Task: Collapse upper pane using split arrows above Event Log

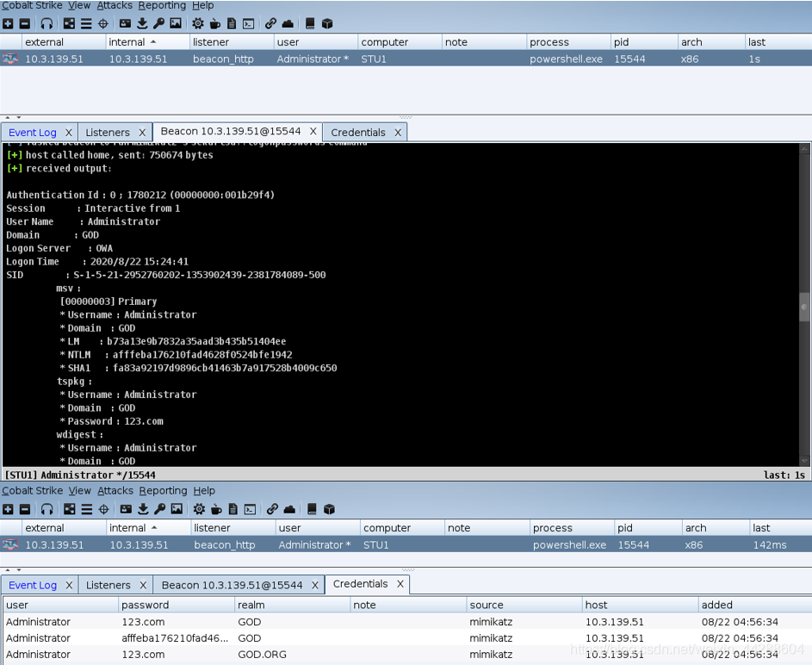Action: (7, 117)
